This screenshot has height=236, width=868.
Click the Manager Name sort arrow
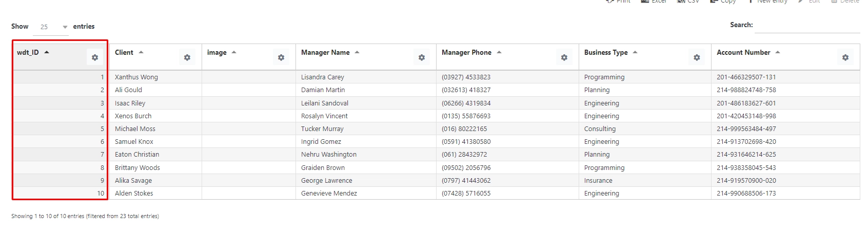click(x=357, y=52)
